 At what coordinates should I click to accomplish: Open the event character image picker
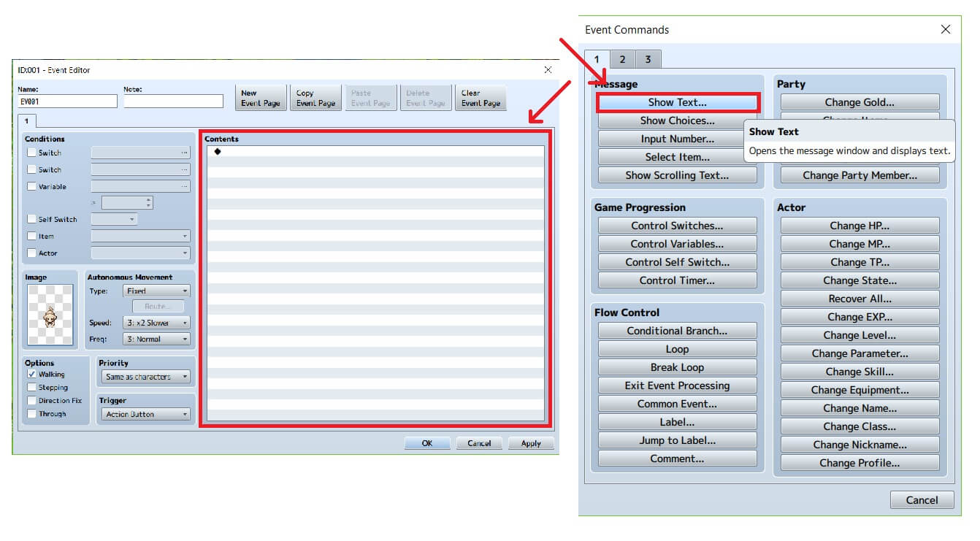[50, 315]
